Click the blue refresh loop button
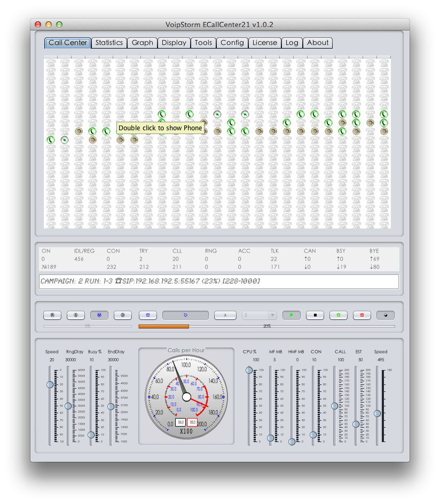Image resolution: width=440 pixels, height=504 pixels. 185,315
